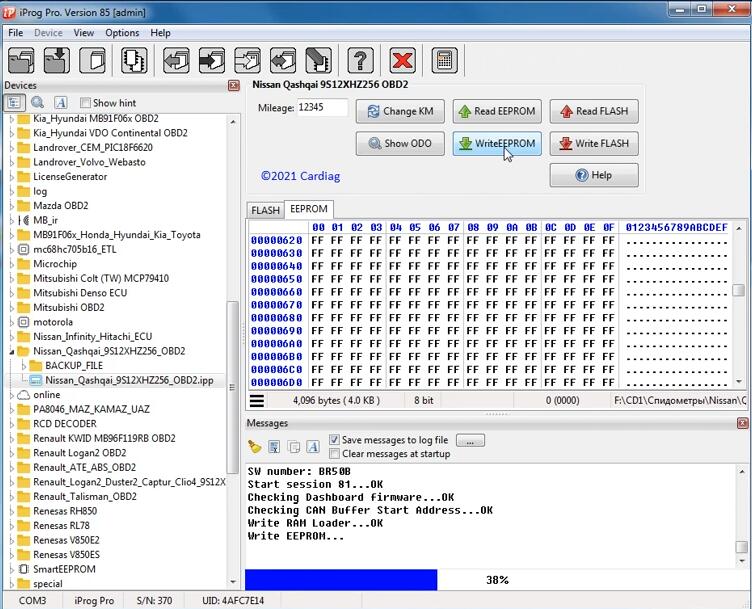
Task: Click the magnifier search icon in Devices panel
Action: (x=37, y=103)
